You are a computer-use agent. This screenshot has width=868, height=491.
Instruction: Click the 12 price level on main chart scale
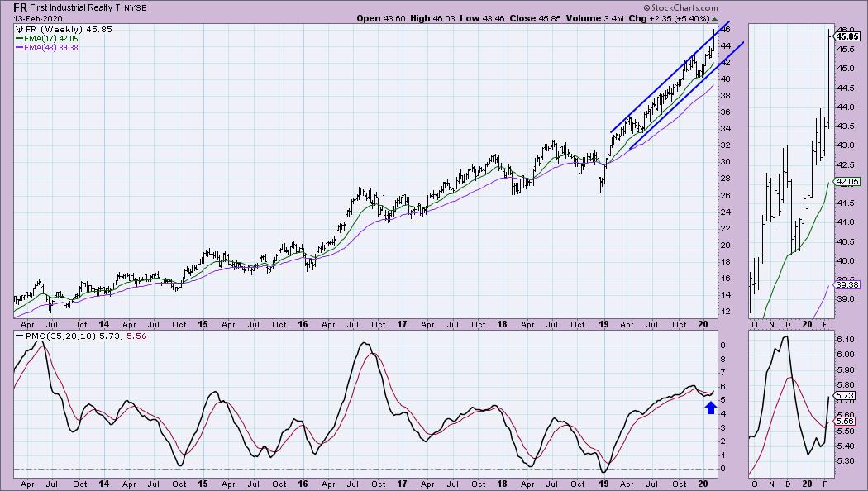coord(725,312)
